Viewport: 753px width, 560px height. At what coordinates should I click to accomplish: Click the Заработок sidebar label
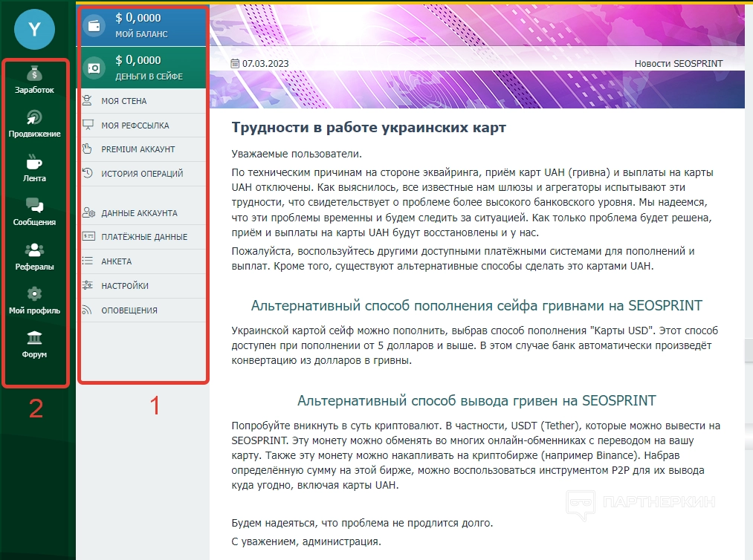pos(35,90)
